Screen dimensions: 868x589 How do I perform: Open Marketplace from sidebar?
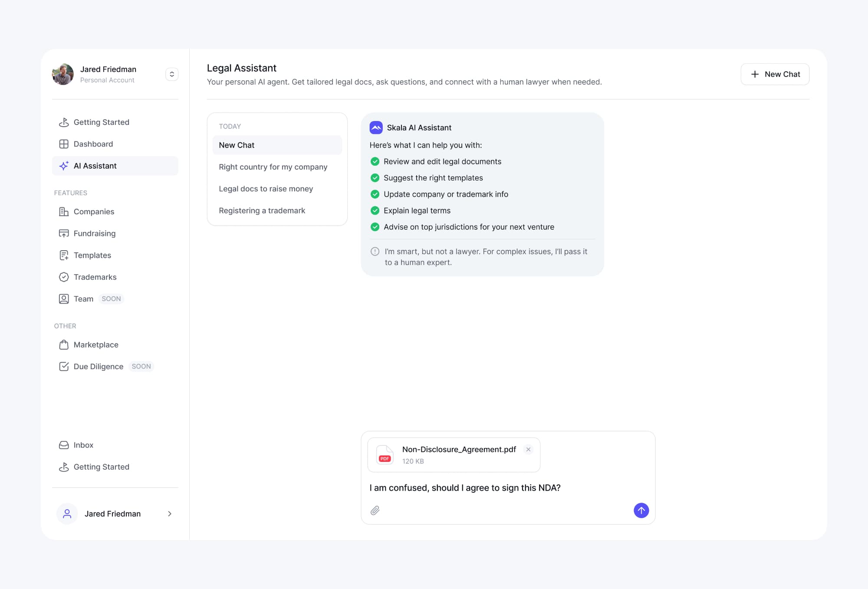(x=95, y=345)
